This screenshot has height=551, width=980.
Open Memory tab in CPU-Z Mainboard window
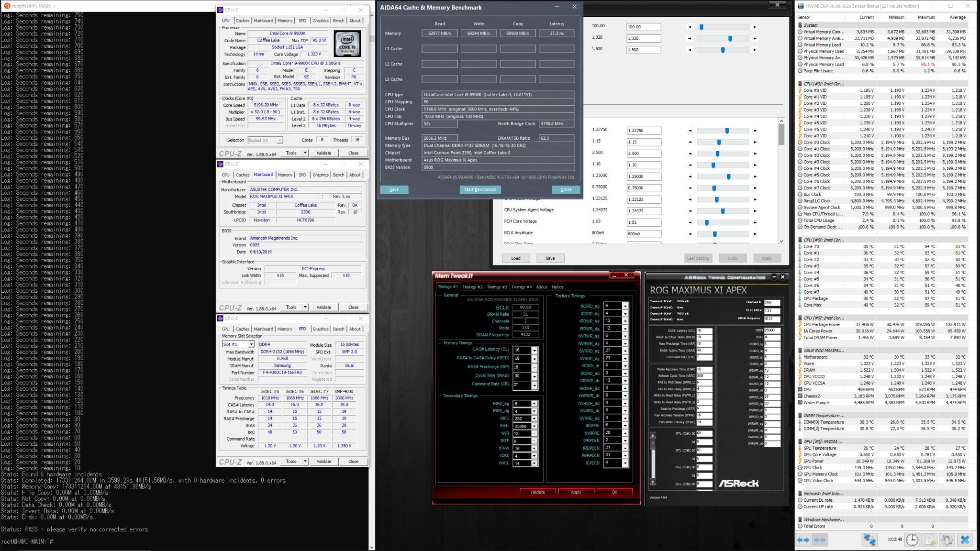pos(285,175)
